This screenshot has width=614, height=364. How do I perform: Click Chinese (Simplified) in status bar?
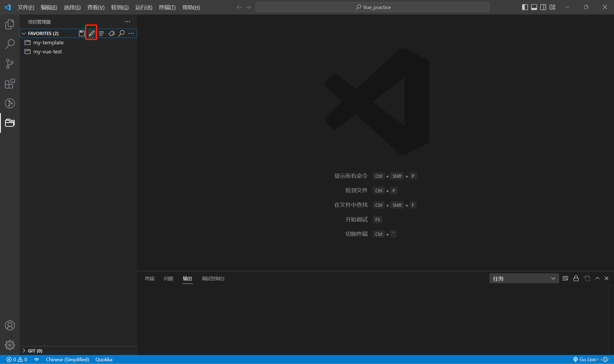67,359
